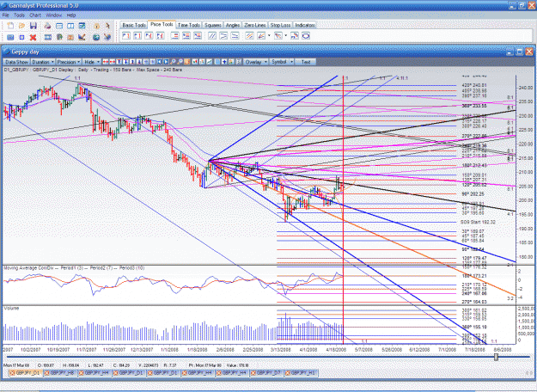Click the 'Mon 17 Mar 08' status bar date
This screenshot has width=537, height=392.
(16, 365)
